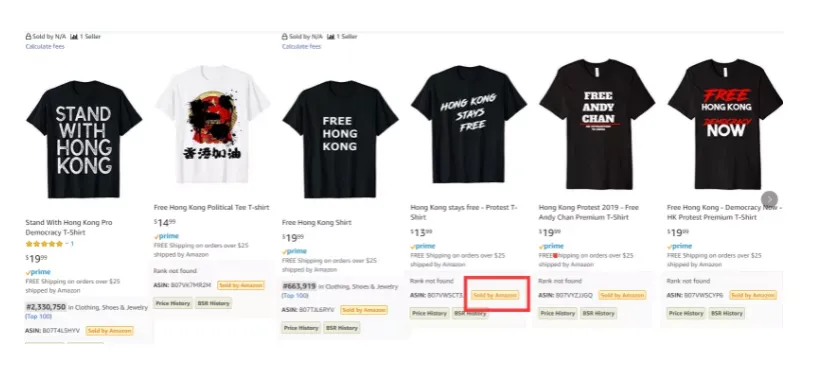
Task: Click Sold by Amazon badge next to ASIN B07T4L5HYV
Action: coord(110,331)
